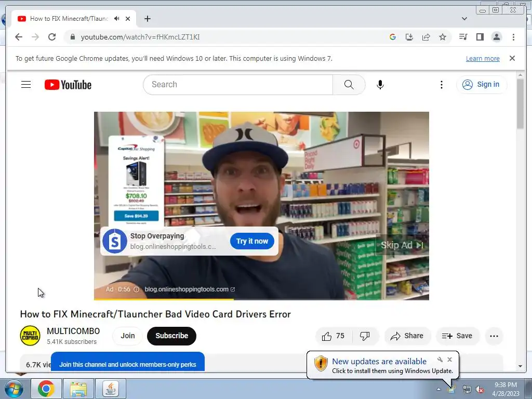532x399 pixels.
Task: Bookmark this page with star icon
Action: tap(443, 37)
